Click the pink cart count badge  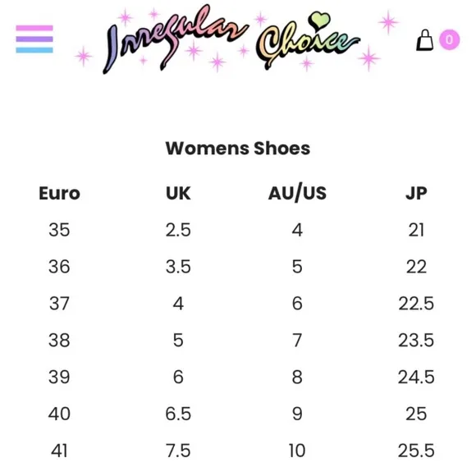pos(449,39)
